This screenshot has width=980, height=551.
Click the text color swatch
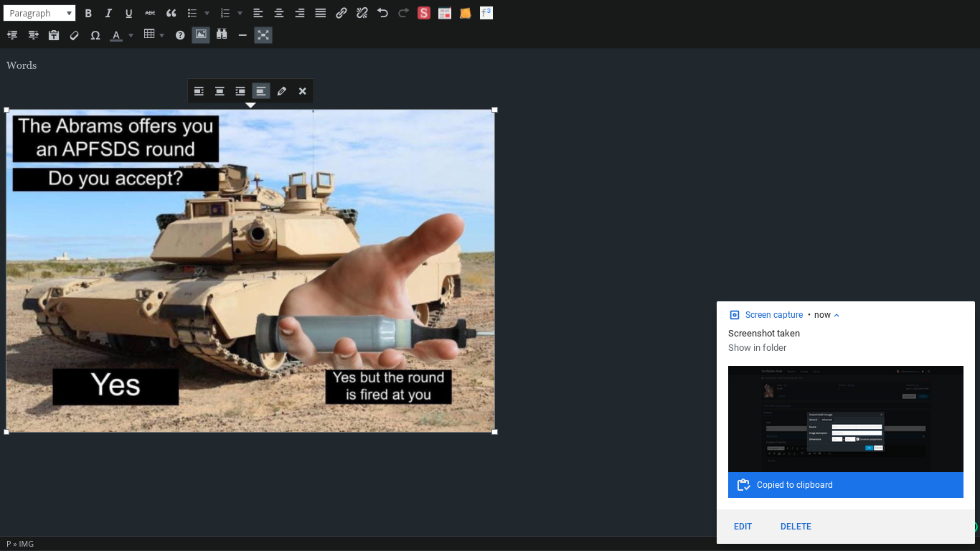click(x=116, y=34)
